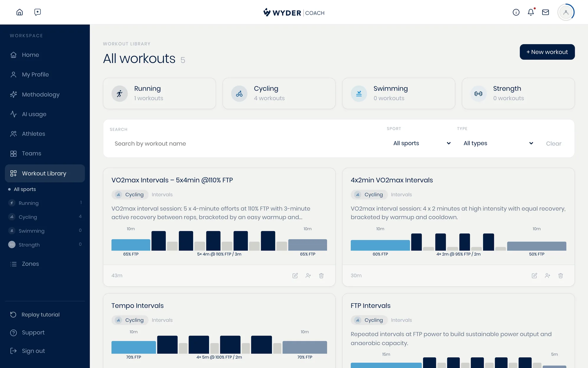588x368 pixels.
Task: Go to Home in sidebar
Action: tap(45, 55)
